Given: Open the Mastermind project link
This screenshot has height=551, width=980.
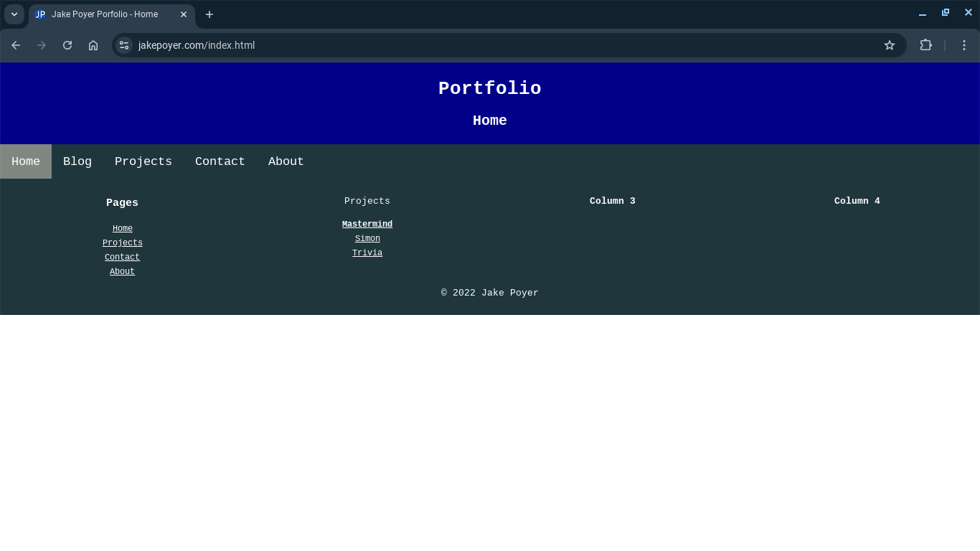Looking at the screenshot, I should tap(367, 224).
